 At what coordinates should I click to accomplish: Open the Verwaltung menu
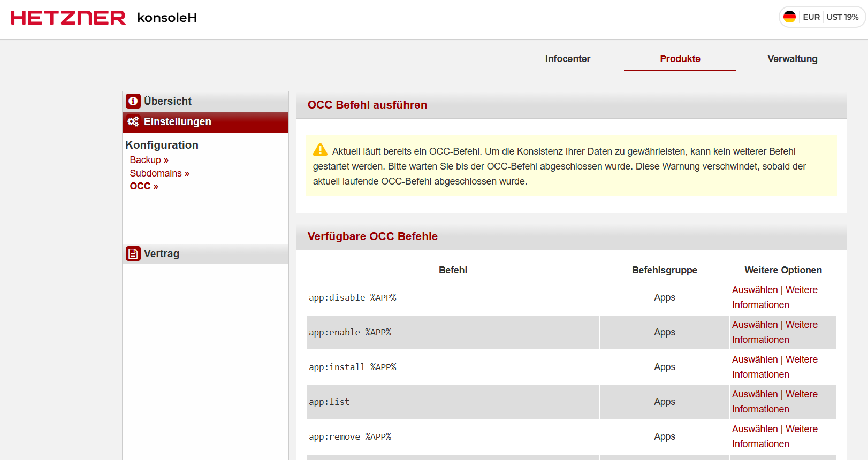click(792, 59)
